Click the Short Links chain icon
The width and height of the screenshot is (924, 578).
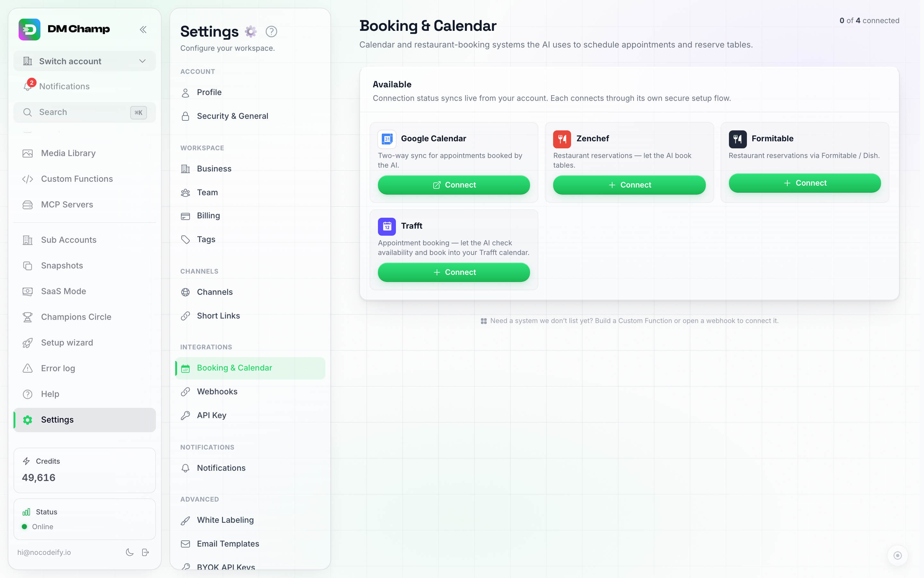(x=185, y=316)
